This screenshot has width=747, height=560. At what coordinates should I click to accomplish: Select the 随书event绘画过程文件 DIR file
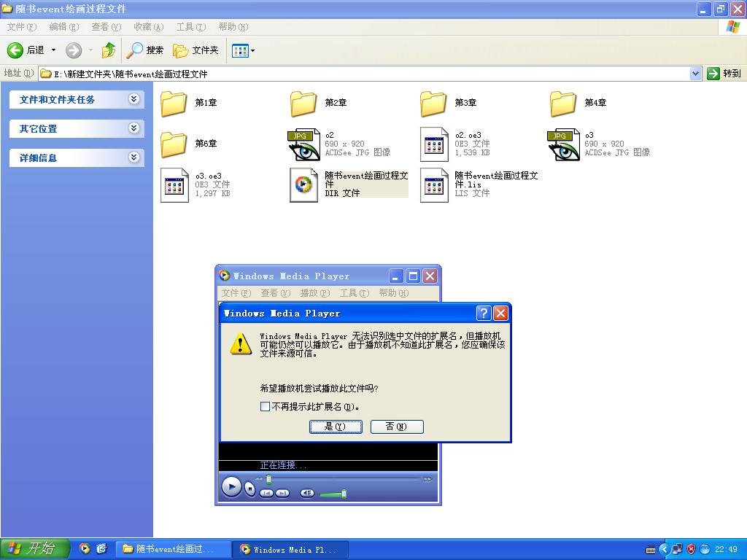(x=349, y=184)
